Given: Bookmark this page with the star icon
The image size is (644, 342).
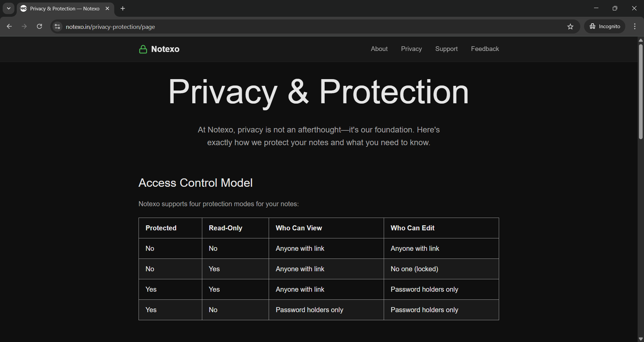Looking at the screenshot, I should click(x=570, y=26).
